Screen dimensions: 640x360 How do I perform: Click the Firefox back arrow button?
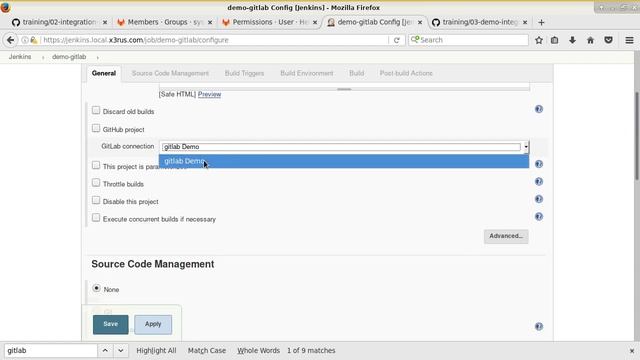click(10, 40)
